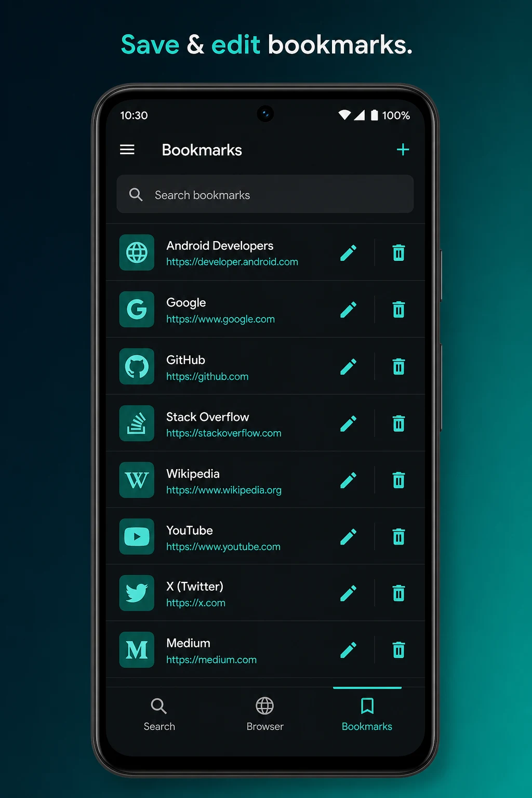The image size is (532, 798).
Task: Switch to the Search tab
Action: [x=159, y=714]
